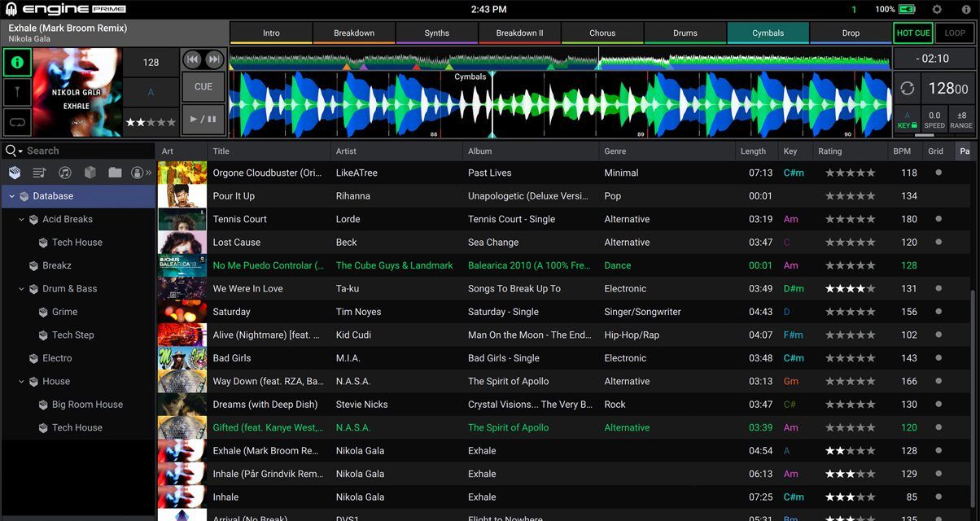Jump to the Cymbals cue
Screen dimensions: 980x521
768,33
